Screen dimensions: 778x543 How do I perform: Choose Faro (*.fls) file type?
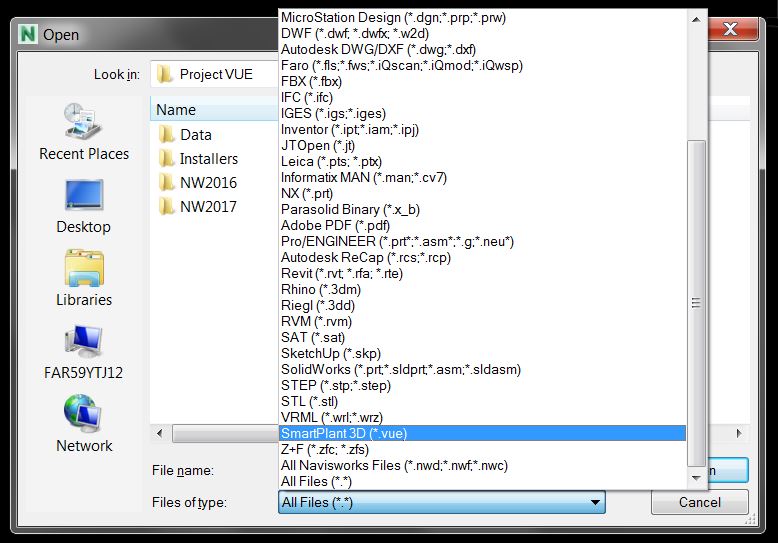(x=482, y=65)
